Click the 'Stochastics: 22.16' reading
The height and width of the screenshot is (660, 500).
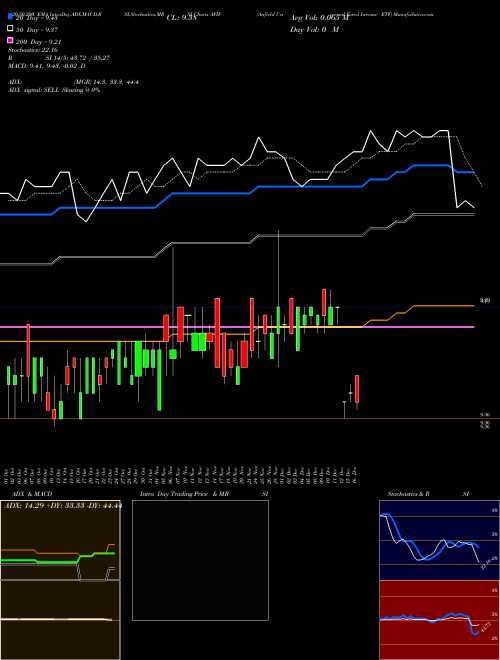pos(32,50)
